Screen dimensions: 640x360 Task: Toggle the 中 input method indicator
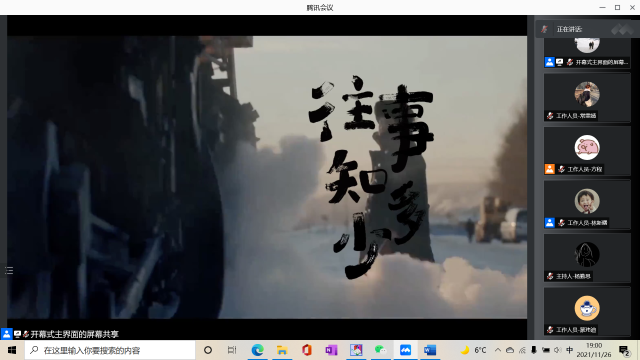tap(569, 350)
